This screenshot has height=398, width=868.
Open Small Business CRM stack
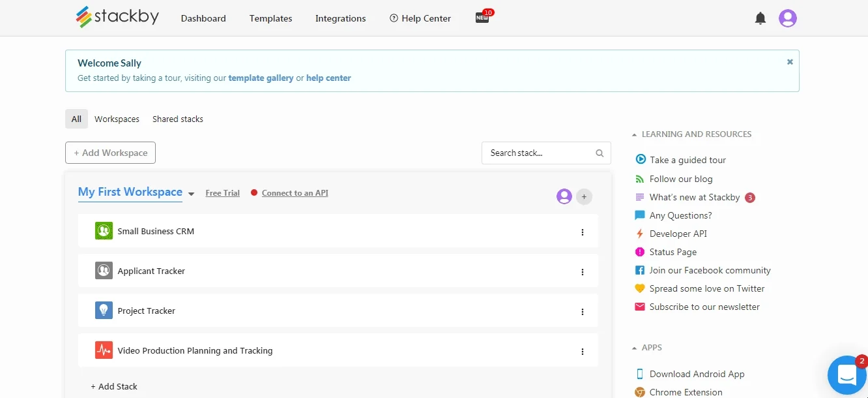[156, 231]
